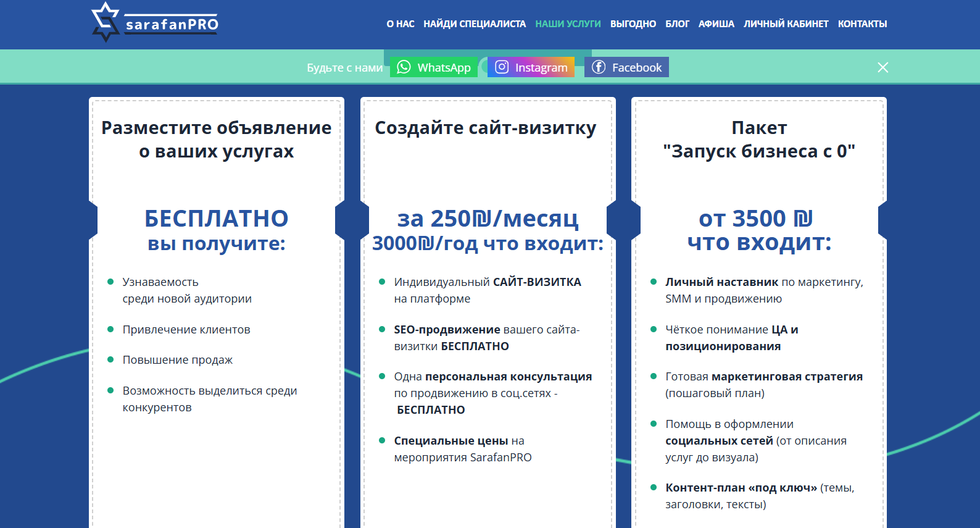The image size is (980, 528).
Task: Click the sarafanPRO brand name text
Action: pyautogui.click(x=172, y=25)
